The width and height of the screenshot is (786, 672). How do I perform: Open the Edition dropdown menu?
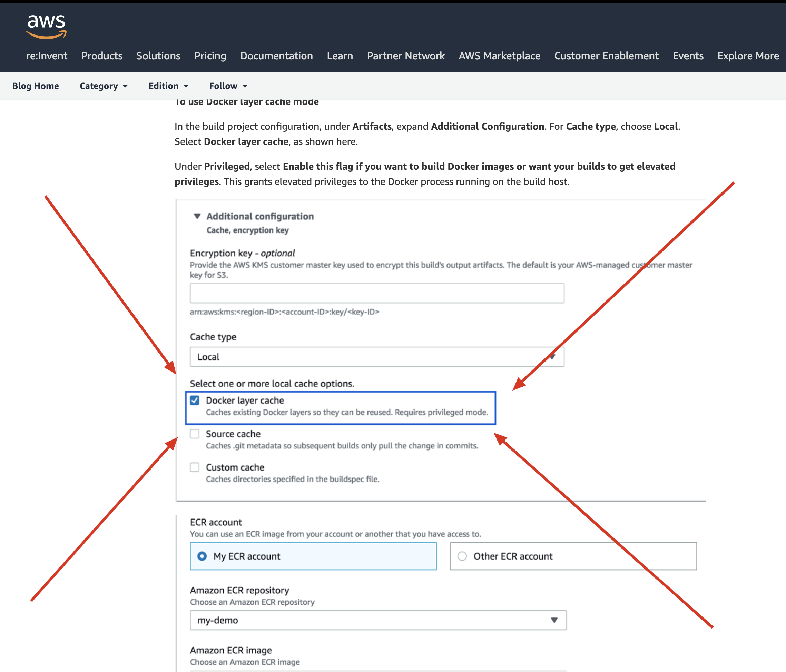pyautogui.click(x=168, y=86)
